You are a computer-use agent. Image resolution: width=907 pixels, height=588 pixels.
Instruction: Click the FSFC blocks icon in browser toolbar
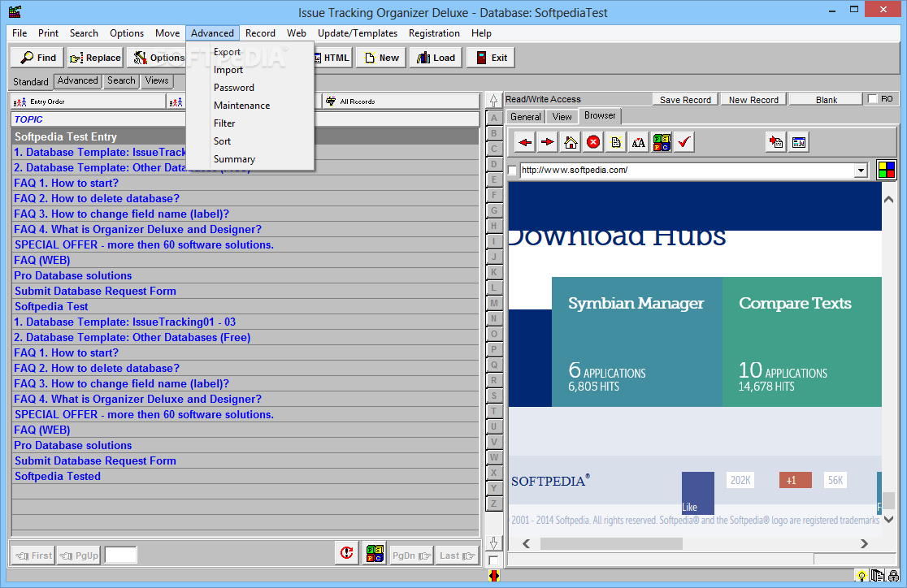(x=662, y=142)
